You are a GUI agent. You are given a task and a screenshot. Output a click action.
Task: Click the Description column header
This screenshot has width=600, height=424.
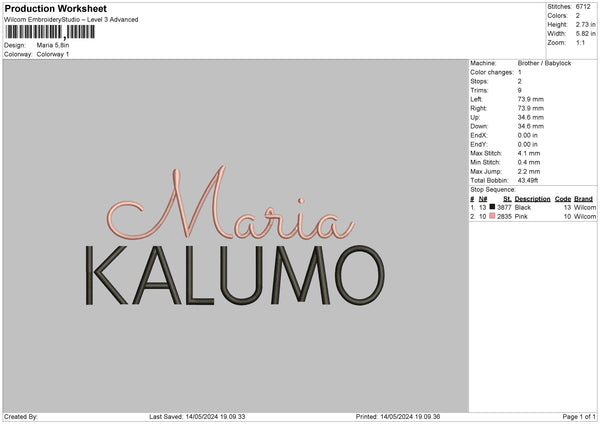(532, 199)
